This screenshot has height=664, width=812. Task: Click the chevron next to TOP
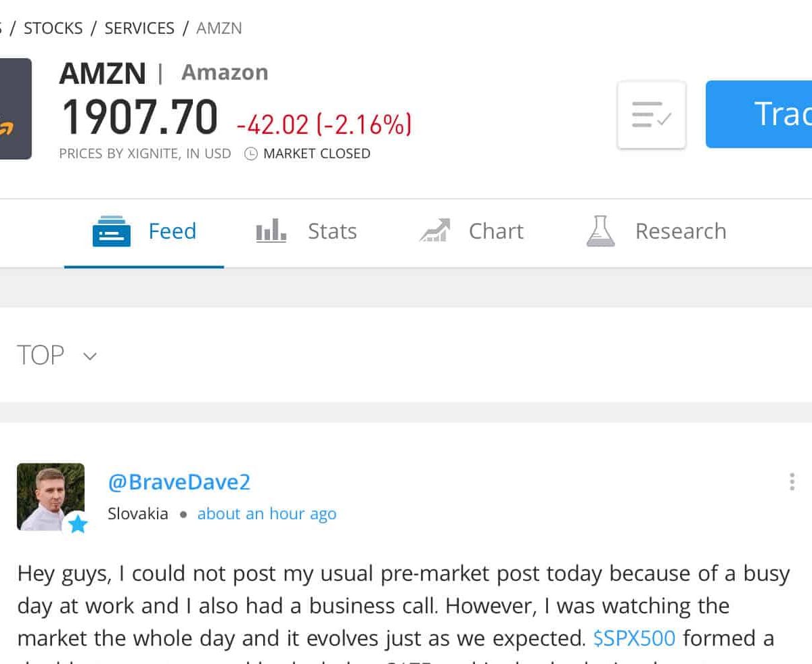point(90,356)
